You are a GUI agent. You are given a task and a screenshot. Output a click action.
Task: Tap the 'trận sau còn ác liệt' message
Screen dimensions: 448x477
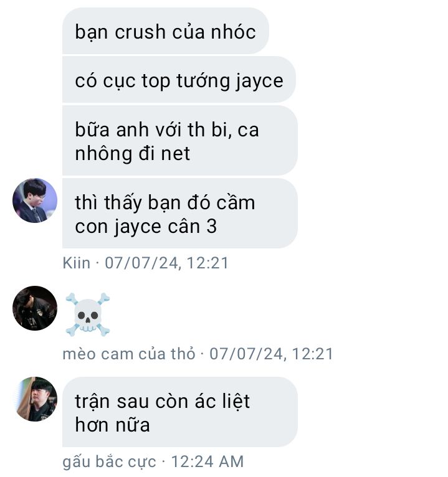(180, 412)
